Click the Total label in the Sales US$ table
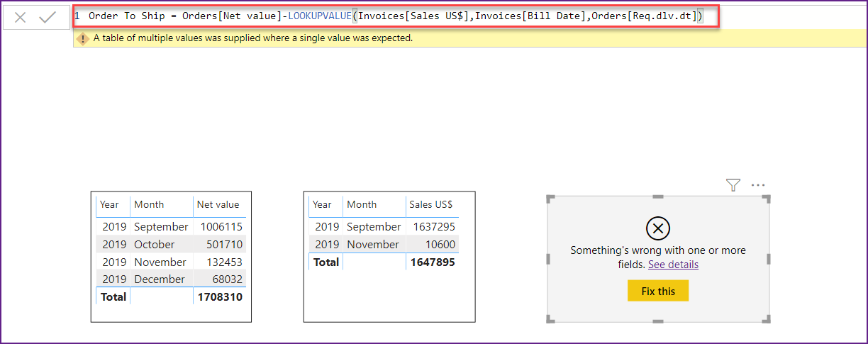 [326, 262]
